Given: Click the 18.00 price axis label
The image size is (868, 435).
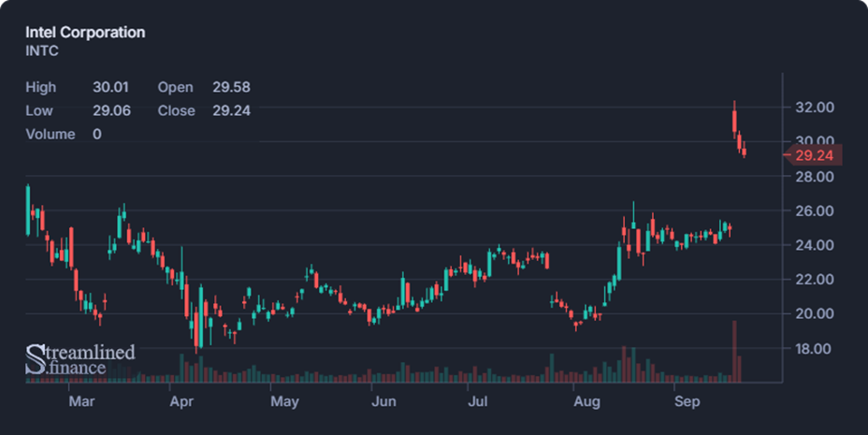Looking at the screenshot, I should [x=815, y=349].
